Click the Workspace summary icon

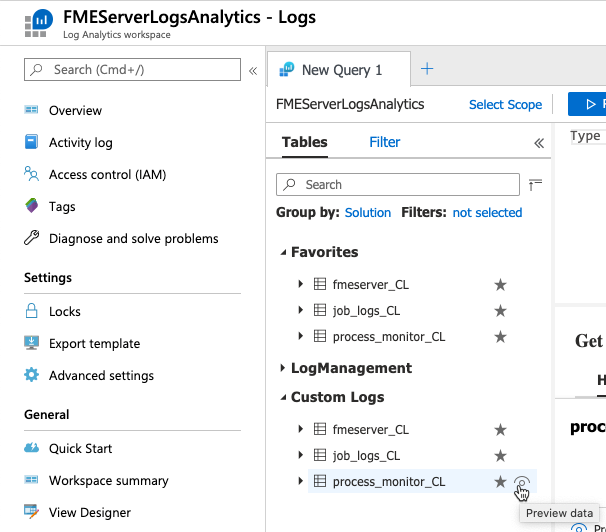(x=31, y=480)
